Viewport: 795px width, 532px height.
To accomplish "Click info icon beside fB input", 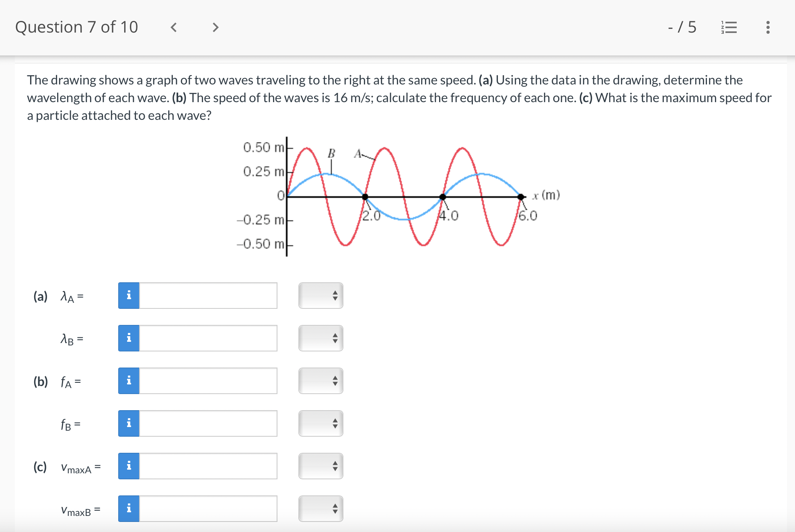I will (x=129, y=423).
